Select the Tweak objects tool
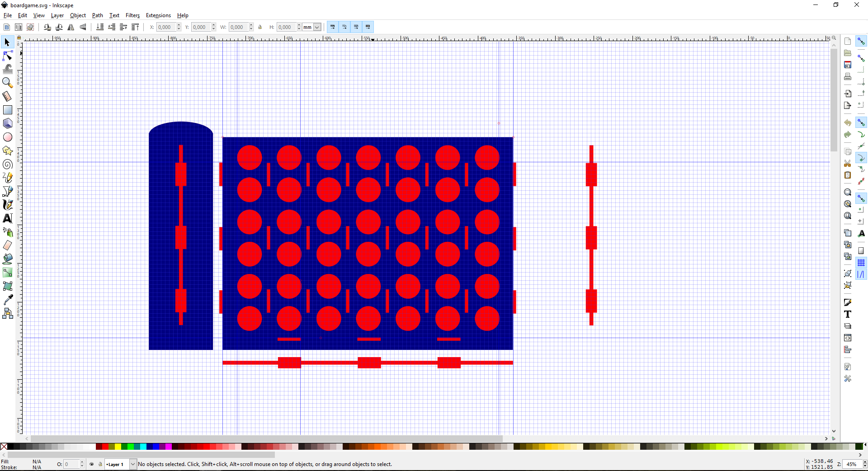This screenshot has height=471, width=868. click(x=7, y=69)
